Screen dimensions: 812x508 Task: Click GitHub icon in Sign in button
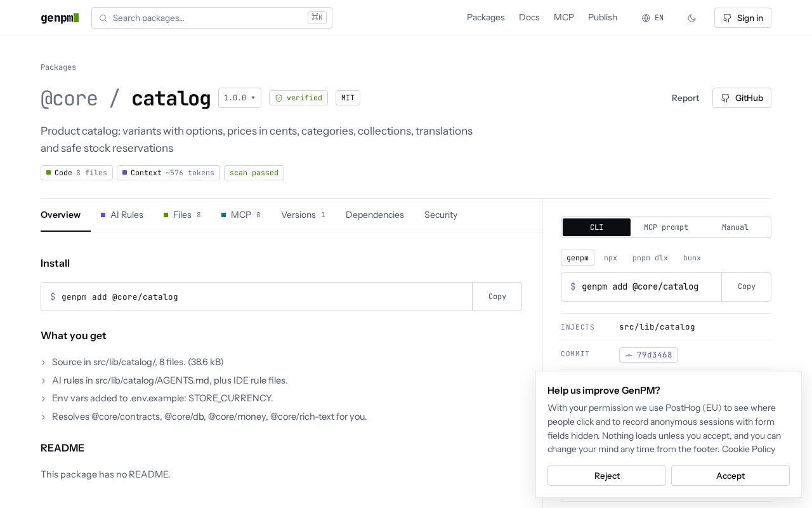click(727, 18)
